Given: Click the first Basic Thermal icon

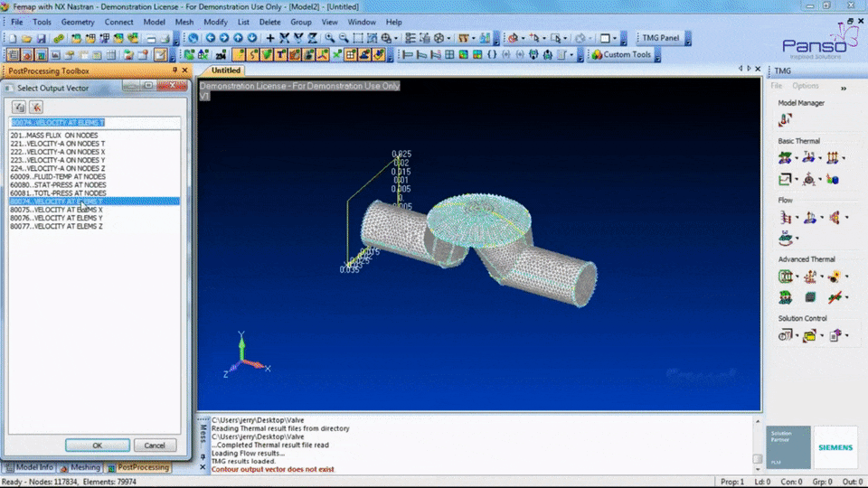Looking at the screenshot, I should click(x=785, y=157).
